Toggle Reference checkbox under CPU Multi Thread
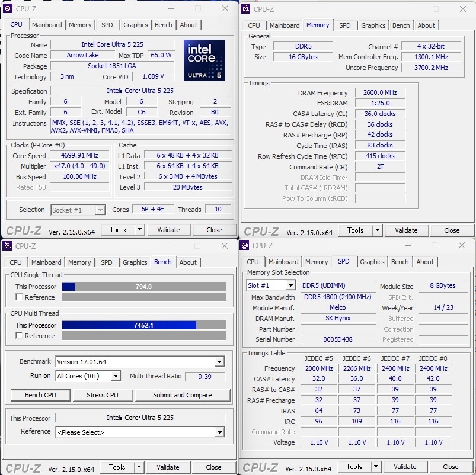The image size is (476, 475). pos(19,335)
